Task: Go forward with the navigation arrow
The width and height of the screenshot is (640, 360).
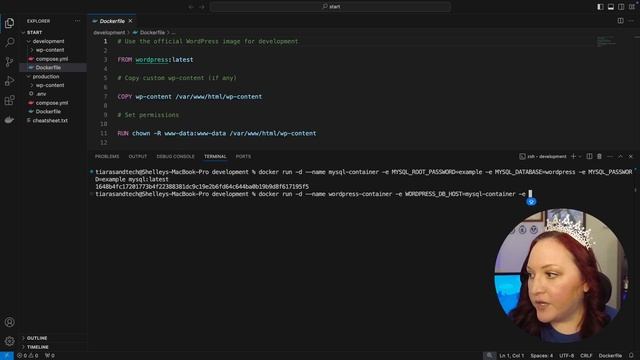Action: pyautogui.click(x=202, y=7)
